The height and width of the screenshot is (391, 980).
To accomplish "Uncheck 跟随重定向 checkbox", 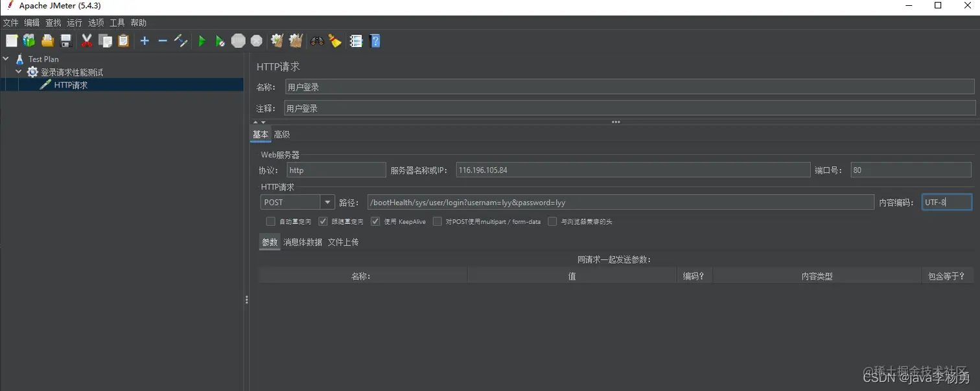I will click(323, 221).
